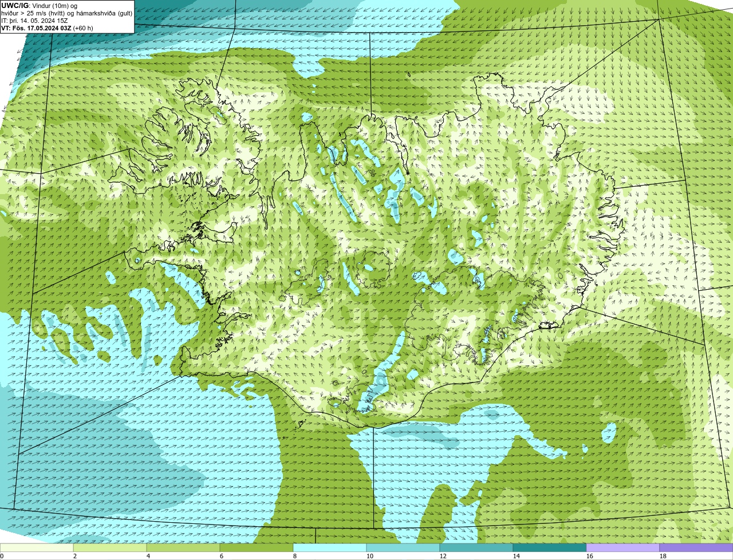Select the aqua 10–12 m/s legend swatch
The image size is (733, 560).
click(403, 547)
